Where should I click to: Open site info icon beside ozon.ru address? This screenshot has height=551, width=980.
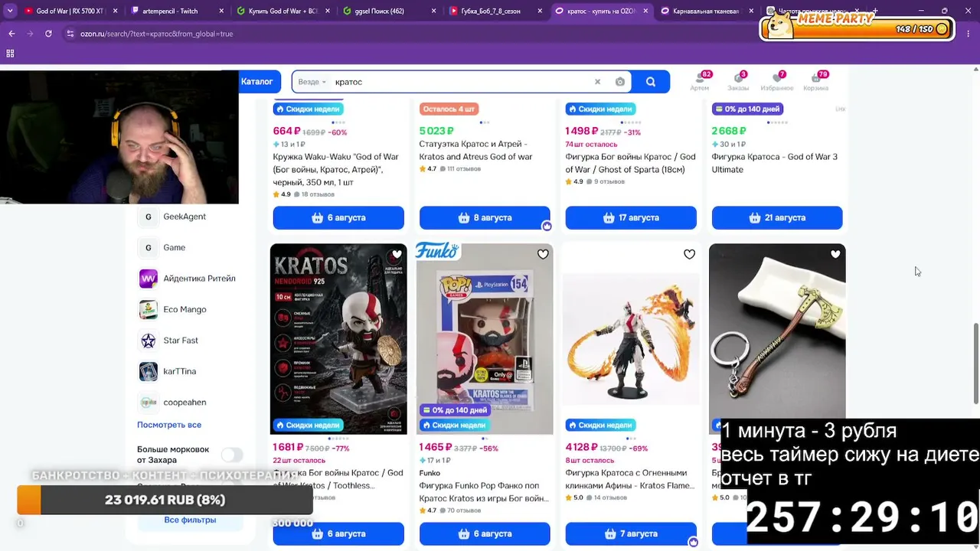pos(70,34)
